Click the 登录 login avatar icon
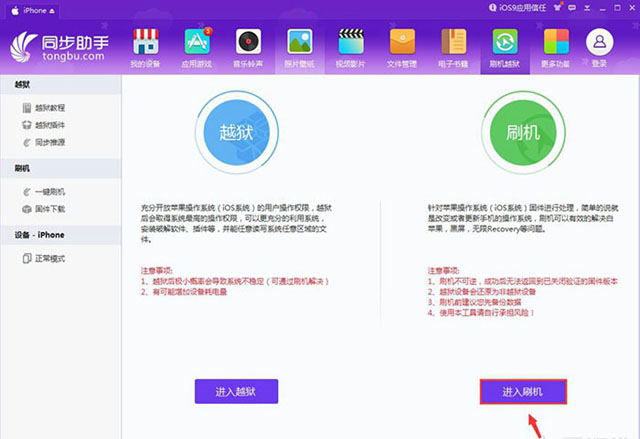The width and height of the screenshot is (640, 439). click(599, 42)
